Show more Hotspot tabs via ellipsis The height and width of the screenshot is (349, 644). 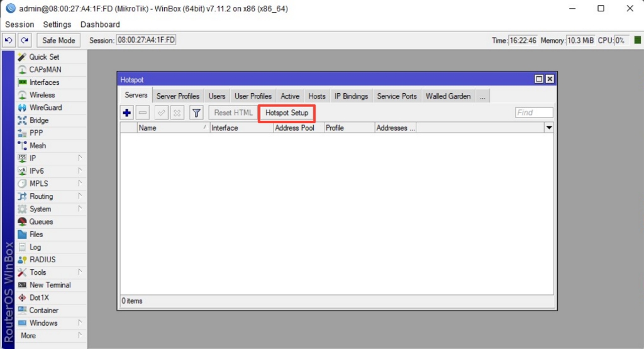(x=482, y=96)
